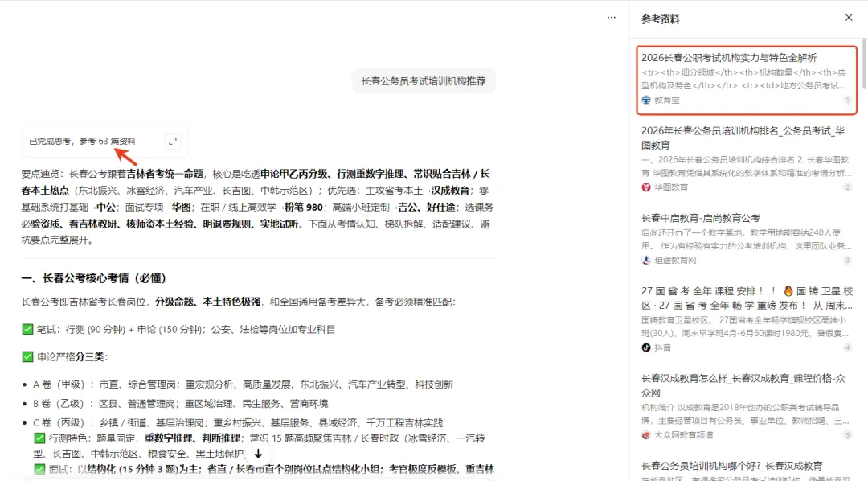Click the green check beside 申论严格分三类
868x481 pixels.
coord(27,356)
